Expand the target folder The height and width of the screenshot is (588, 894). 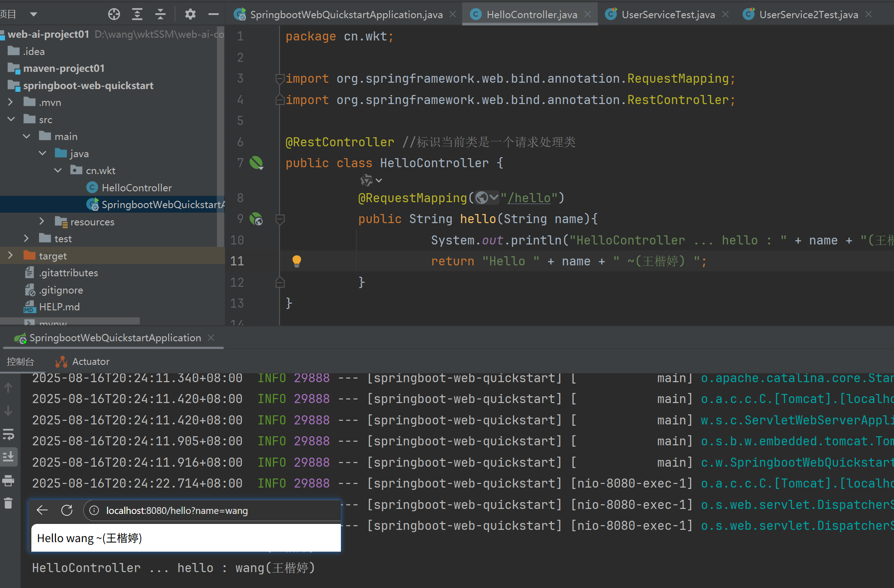coord(10,256)
